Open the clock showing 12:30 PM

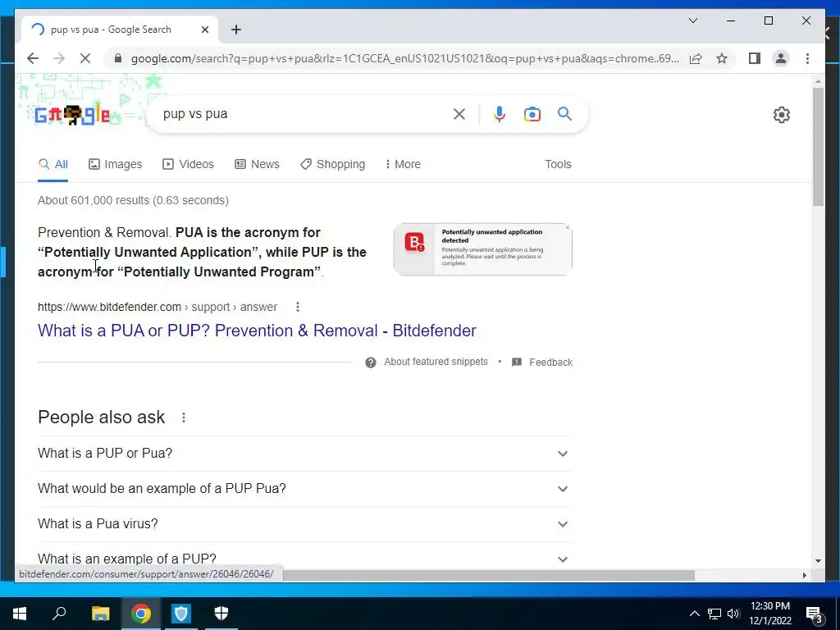(769, 614)
